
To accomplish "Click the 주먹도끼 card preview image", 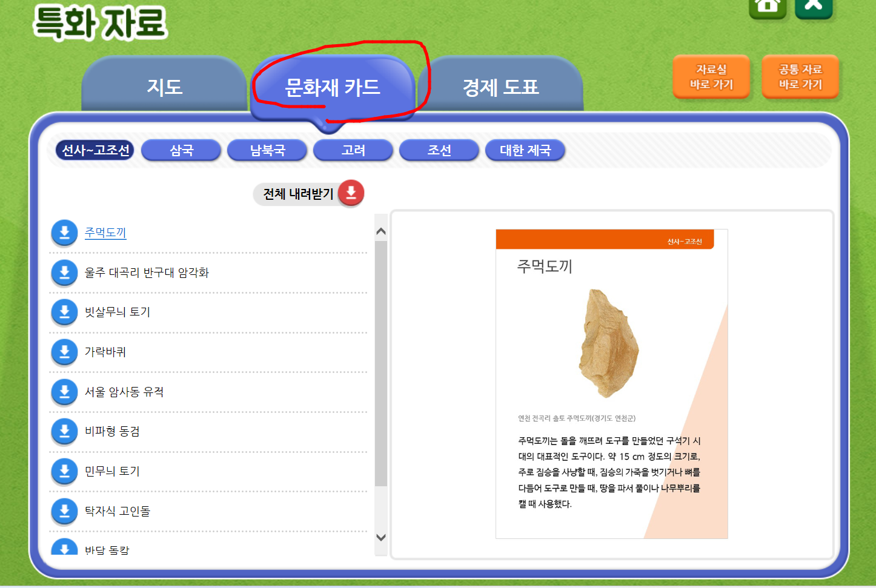I will click(612, 384).
